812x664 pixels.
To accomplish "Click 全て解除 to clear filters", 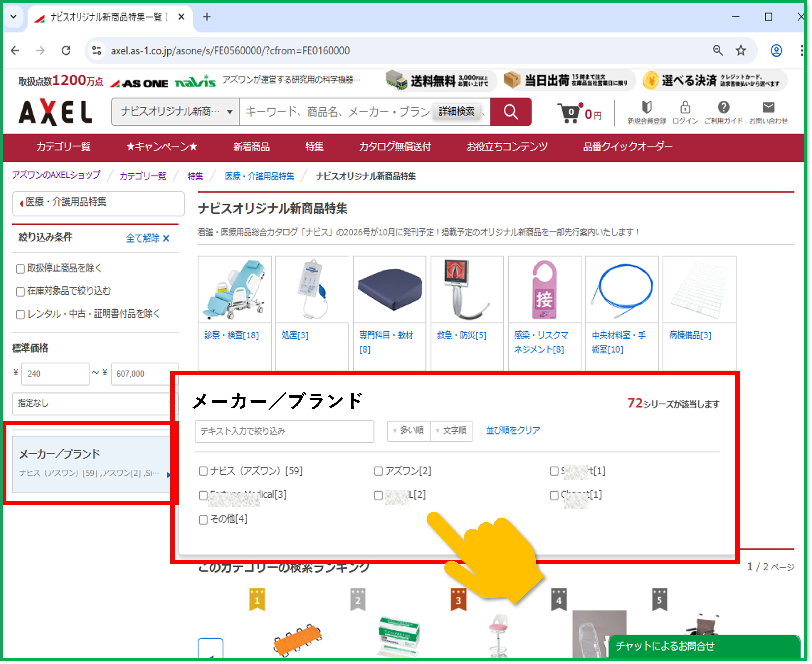I will coord(148,238).
